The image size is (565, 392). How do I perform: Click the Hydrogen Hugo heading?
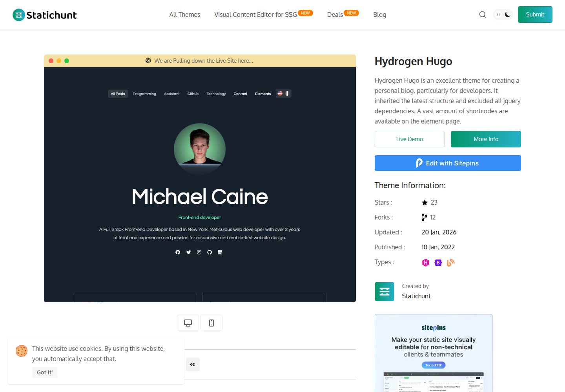point(414,62)
